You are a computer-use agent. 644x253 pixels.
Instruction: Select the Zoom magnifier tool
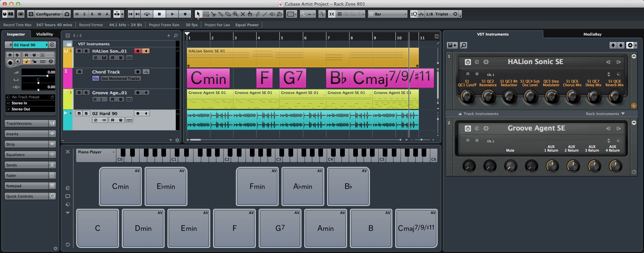pos(235,14)
